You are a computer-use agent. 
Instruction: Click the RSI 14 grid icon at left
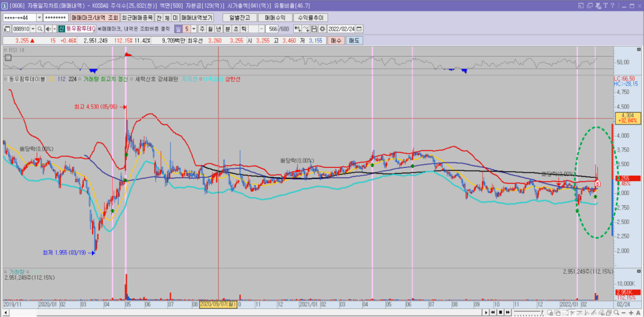(x=7, y=57)
